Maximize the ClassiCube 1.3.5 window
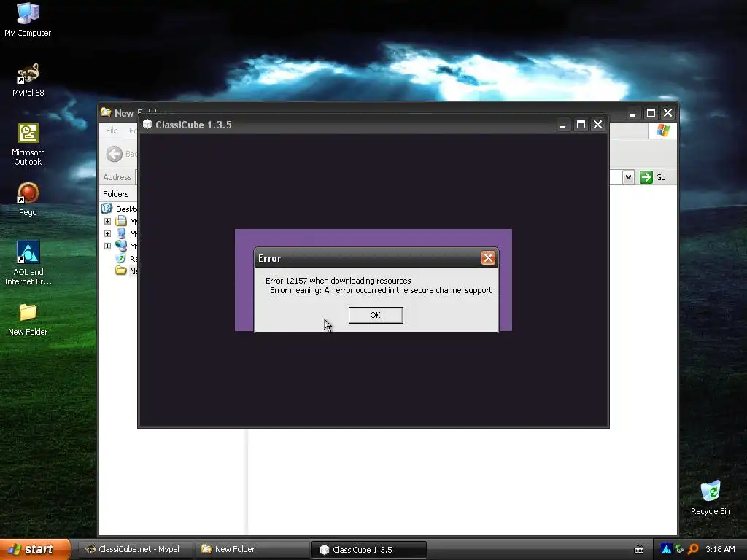This screenshot has height=560, width=747. (580, 125)
